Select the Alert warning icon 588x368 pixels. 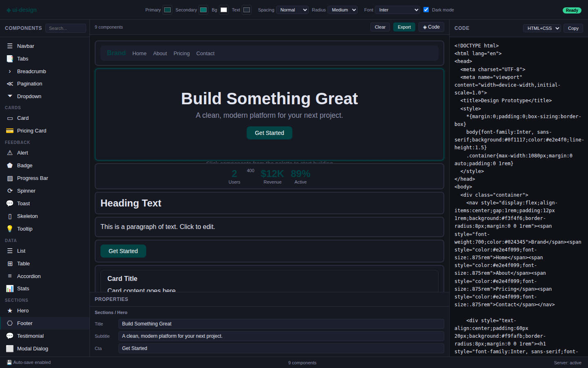10,153
